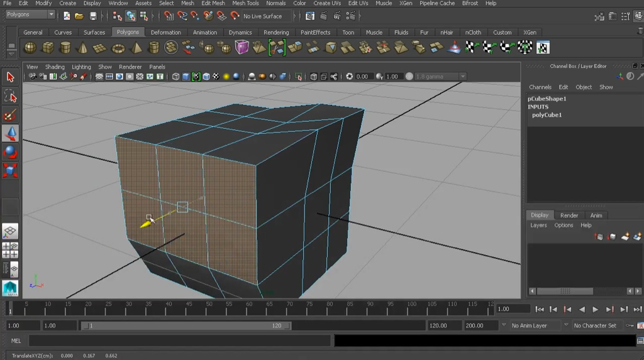Select the Lasso selection tool
The height and width of the screenshot is (360, 644).
click(10, 95)
